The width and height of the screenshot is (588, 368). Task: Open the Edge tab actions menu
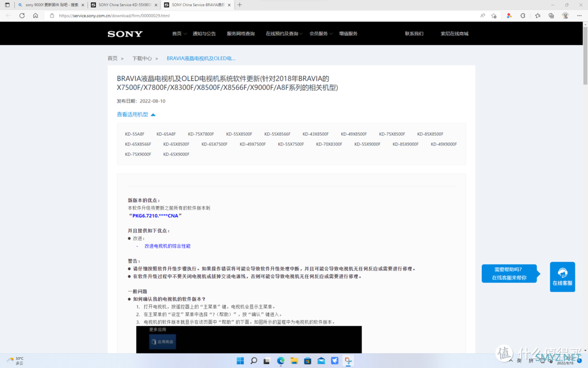(7, 5)
